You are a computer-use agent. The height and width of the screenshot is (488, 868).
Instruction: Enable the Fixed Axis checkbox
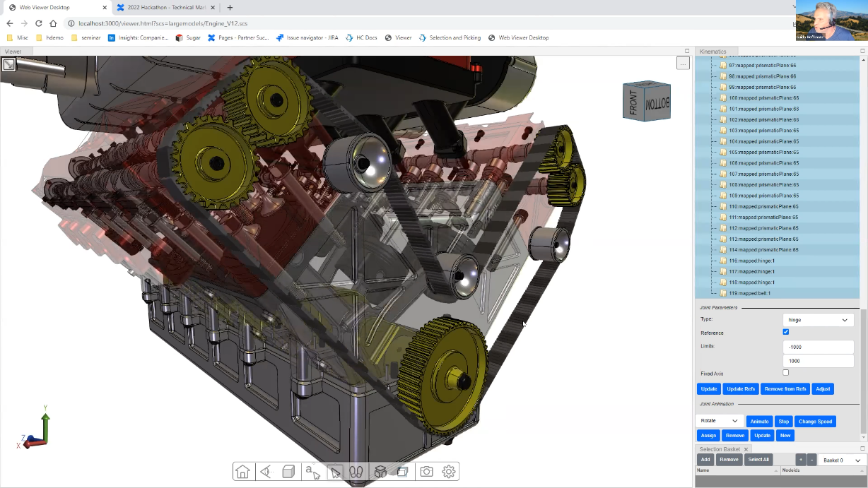point(786,373)
